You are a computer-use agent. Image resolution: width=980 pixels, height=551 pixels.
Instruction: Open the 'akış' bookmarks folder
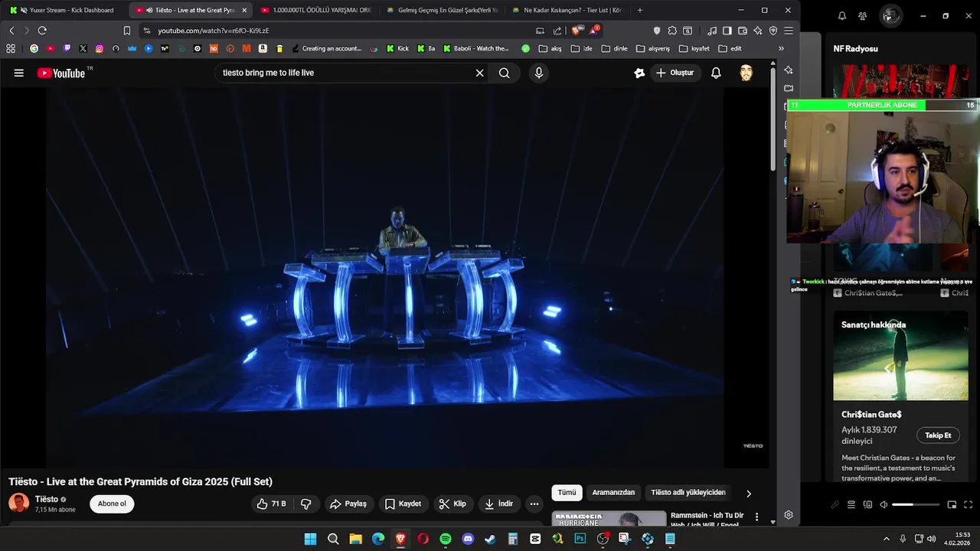tap(550, 48)
